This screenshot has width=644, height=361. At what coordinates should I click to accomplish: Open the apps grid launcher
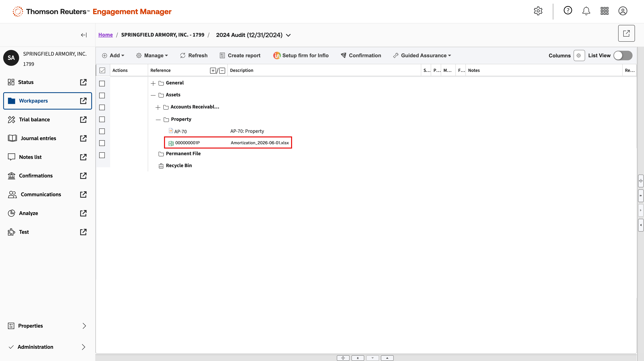coord(605,11)
